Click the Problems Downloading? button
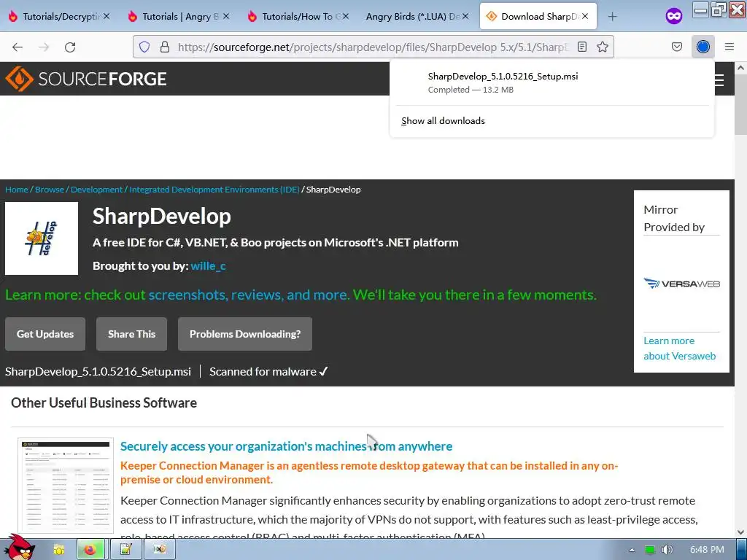Viewport: 747px width, 560px height. (x=245, y=334)
